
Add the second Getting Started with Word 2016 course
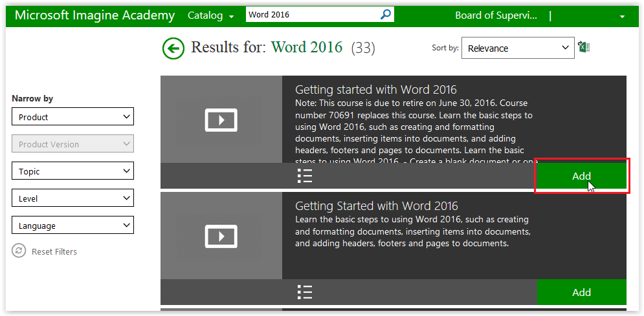click(582, 292)
